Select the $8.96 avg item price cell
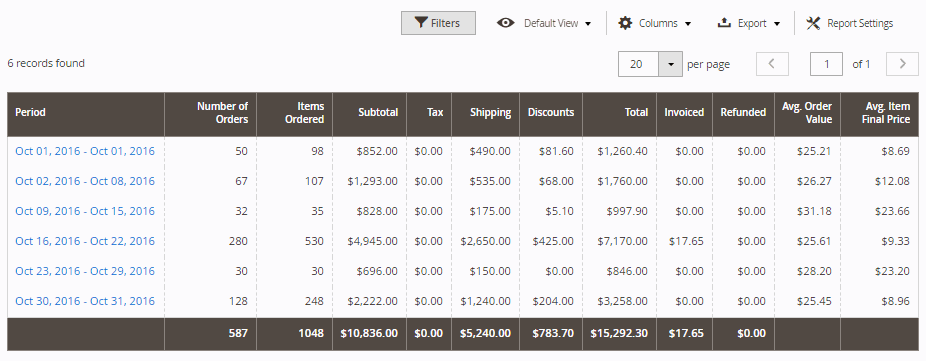Screen dimensions: 926x361 coord(879,301)
